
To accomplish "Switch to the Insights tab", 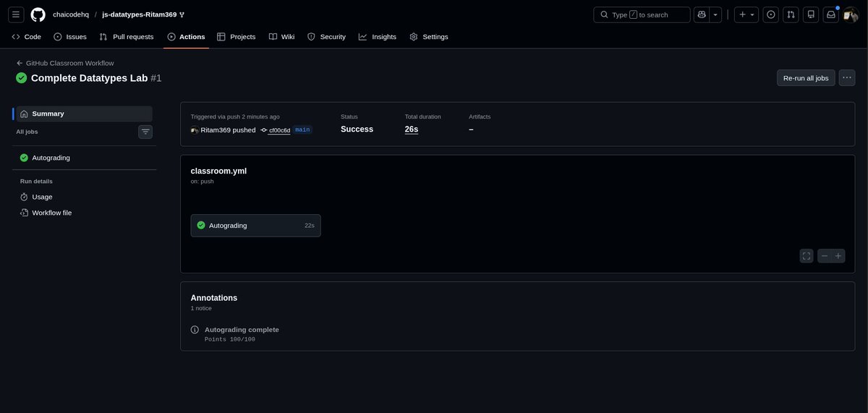I will click(378, 37).
